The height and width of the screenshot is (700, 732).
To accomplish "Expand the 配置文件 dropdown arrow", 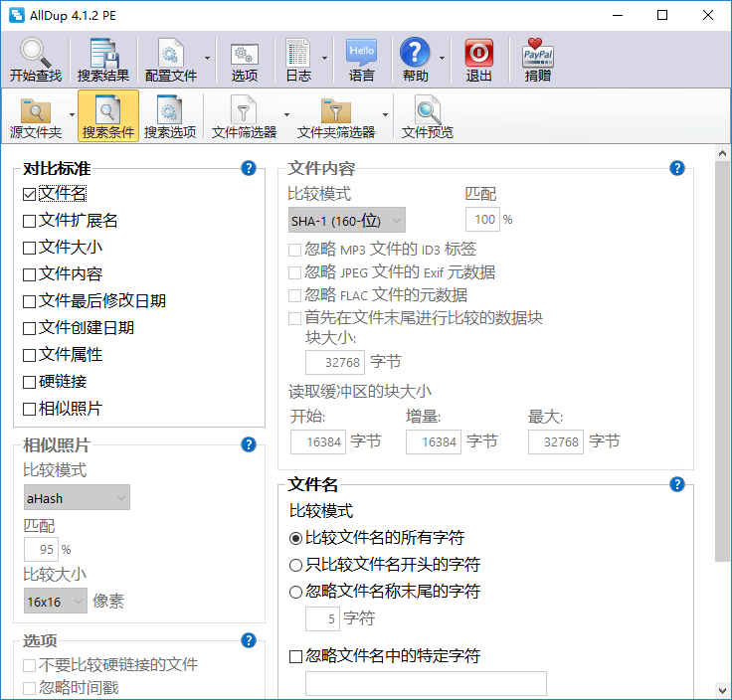I will 208,58.
